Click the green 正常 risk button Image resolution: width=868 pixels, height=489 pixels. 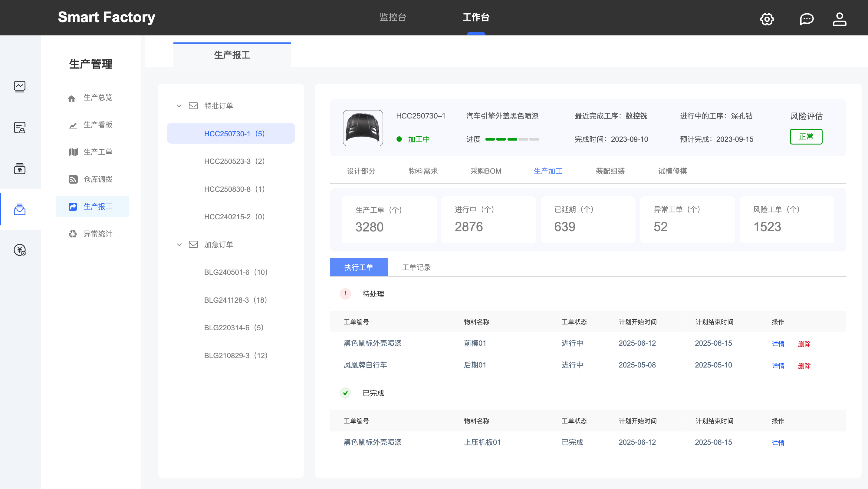[x=806, y=137]
